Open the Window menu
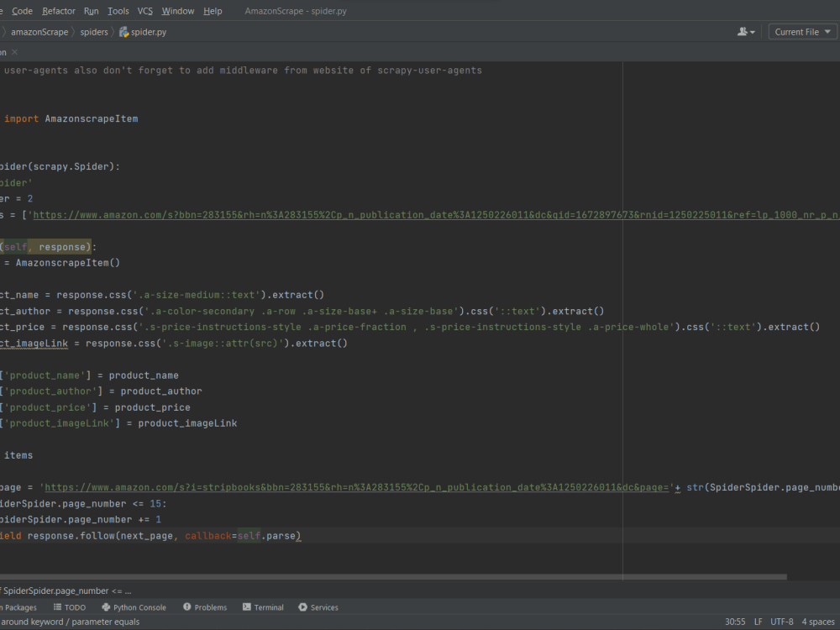Image resolution: width=840 pixels, height=630 pixels. pyautogui.click(x=177, y=11)
